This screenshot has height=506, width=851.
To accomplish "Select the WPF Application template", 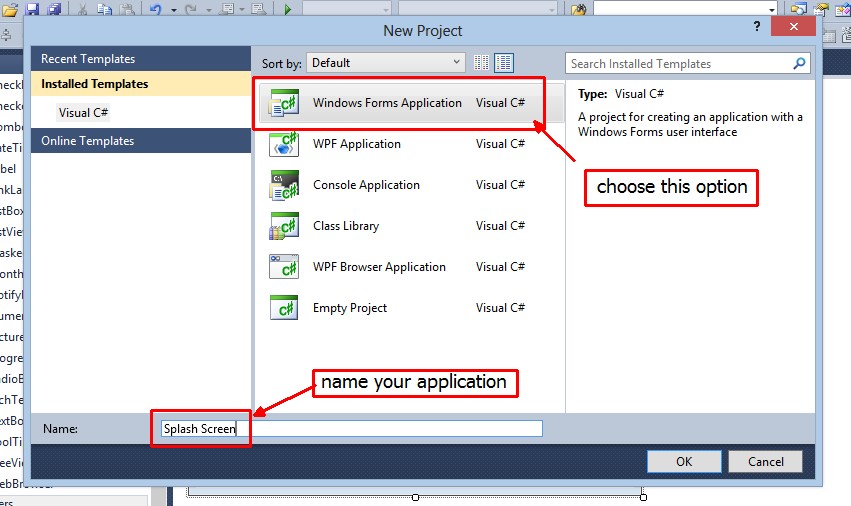I will 411,144.
